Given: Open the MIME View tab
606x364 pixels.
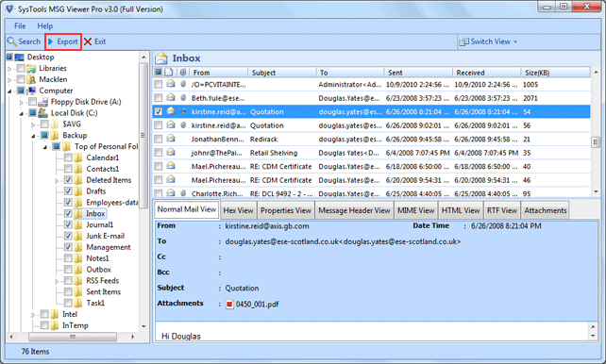Looking at the screenshot, I should click(416, 210).
